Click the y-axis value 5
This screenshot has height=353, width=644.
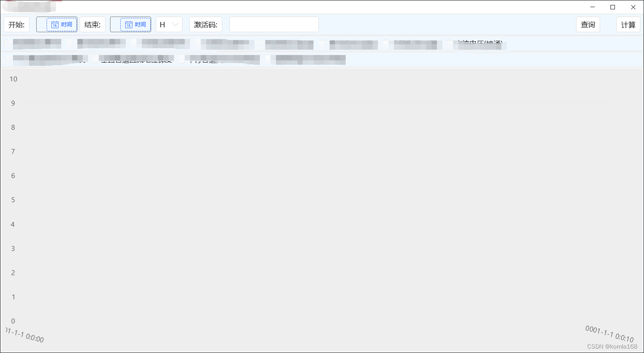coord(13,200)
